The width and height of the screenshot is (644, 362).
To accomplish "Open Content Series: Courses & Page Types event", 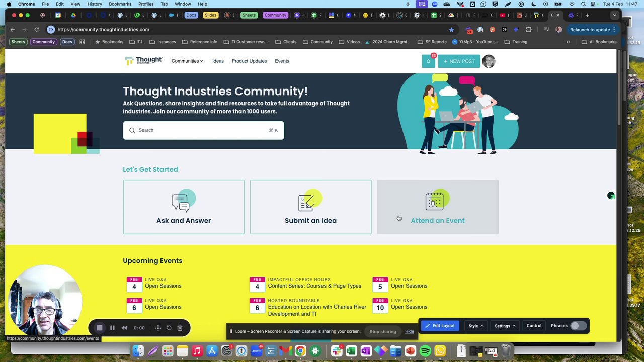I will pos(314,286).
